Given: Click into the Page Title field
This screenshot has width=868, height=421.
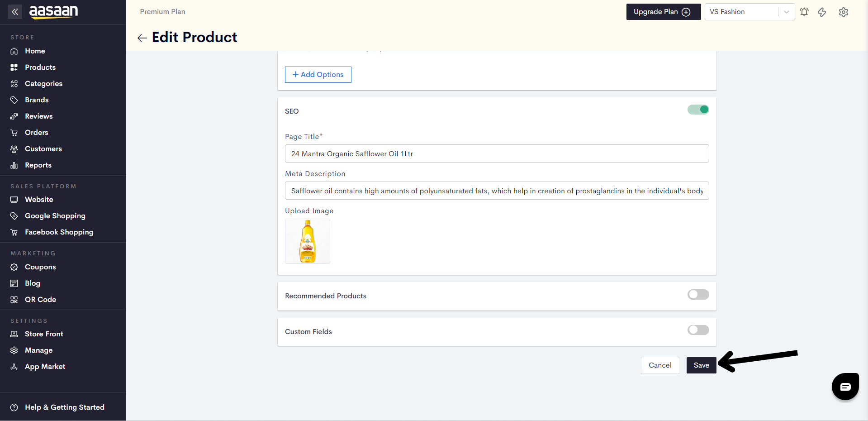Looking at the screenshot, I should (x=497, y=153).
